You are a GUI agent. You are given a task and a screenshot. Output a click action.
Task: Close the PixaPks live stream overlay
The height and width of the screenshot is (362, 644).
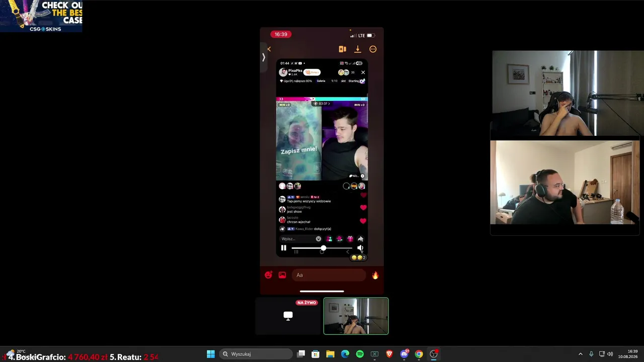(363, 72)
